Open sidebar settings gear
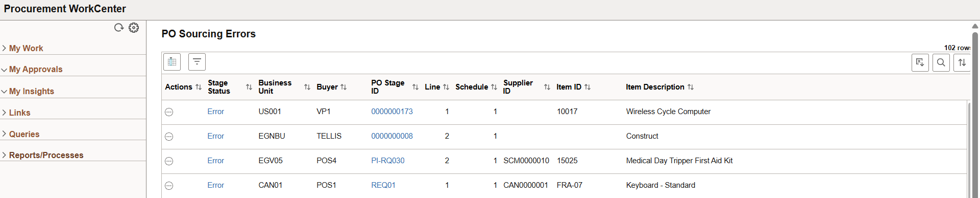 pos(134,28)
